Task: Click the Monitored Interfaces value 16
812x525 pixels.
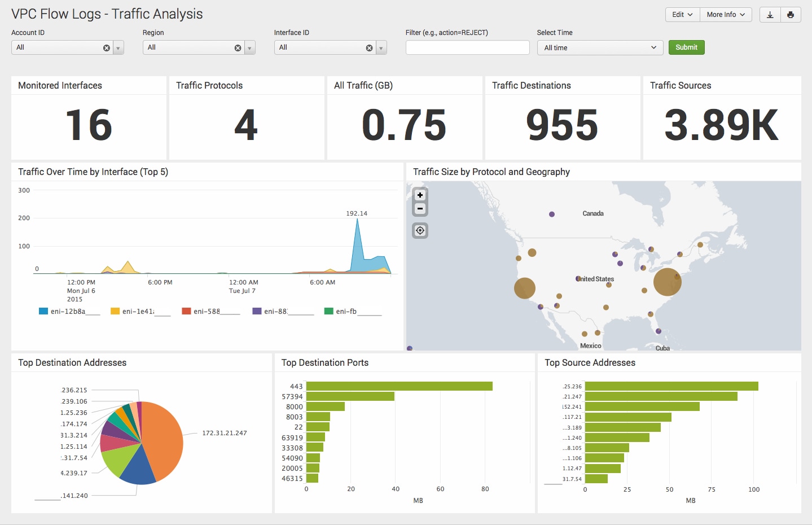Action: point(89,125)
